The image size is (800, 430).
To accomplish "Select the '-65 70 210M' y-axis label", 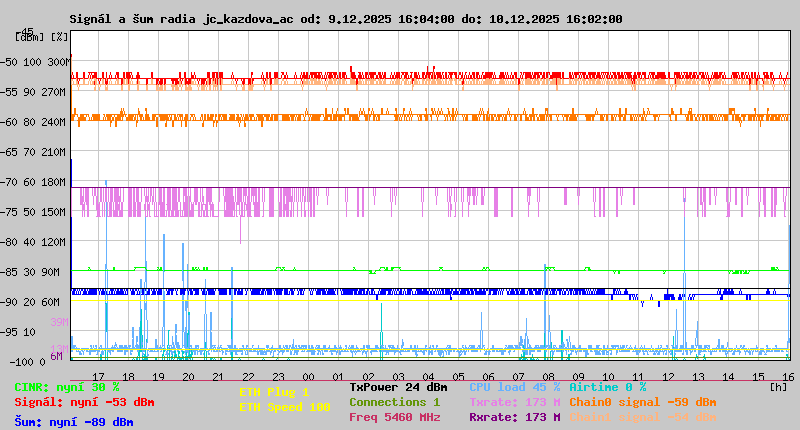I will [x=34, y=153].
